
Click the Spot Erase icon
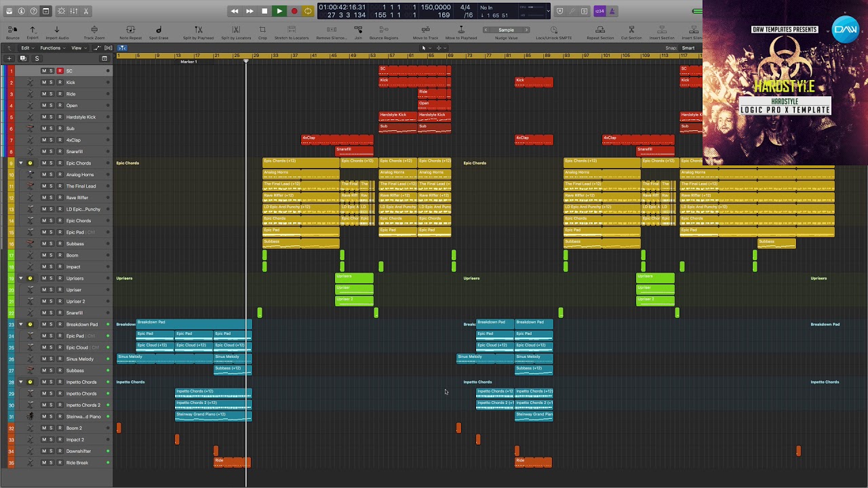tap(159, 30)
